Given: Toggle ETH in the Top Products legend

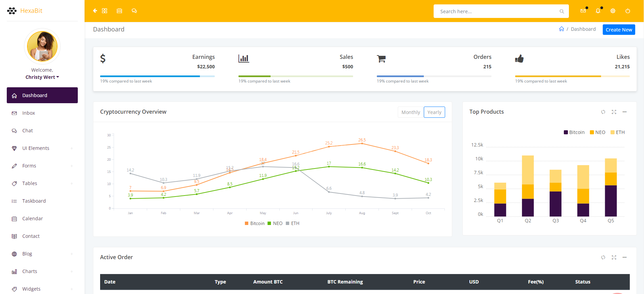Looking at the screenshot, I should (618, 132).
